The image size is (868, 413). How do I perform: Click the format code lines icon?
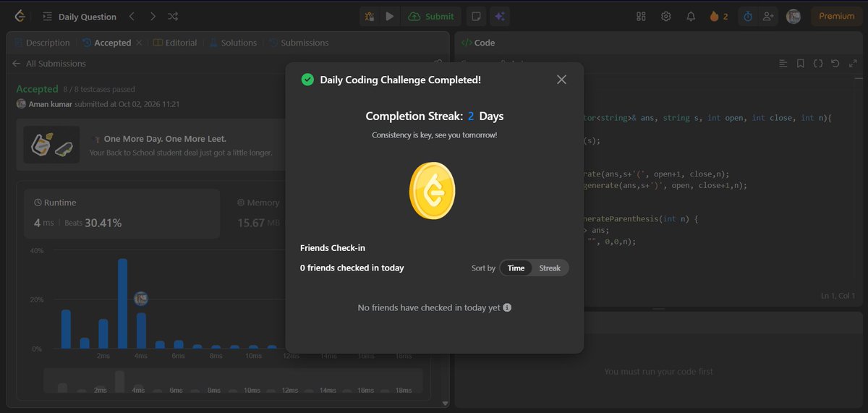(783, 64)
